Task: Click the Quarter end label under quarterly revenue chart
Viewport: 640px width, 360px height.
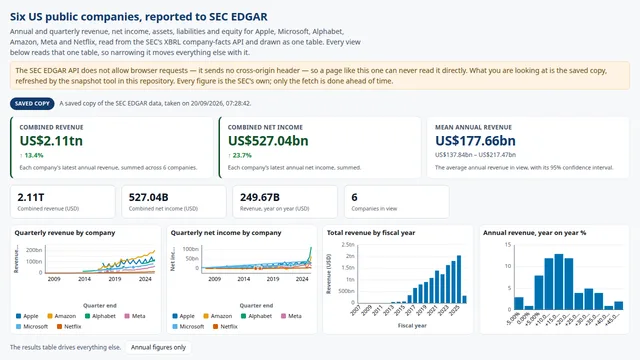Action: click(100, 305)
